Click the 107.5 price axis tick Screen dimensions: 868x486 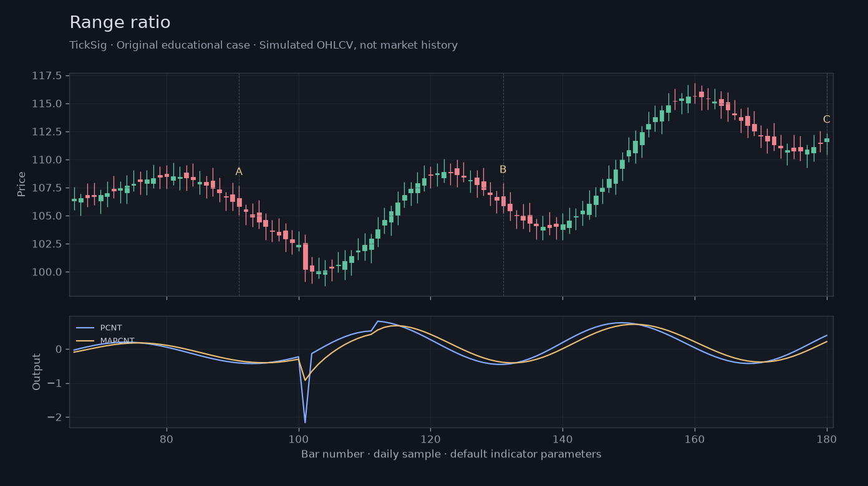pyautogui.click(x=47, y=188)
